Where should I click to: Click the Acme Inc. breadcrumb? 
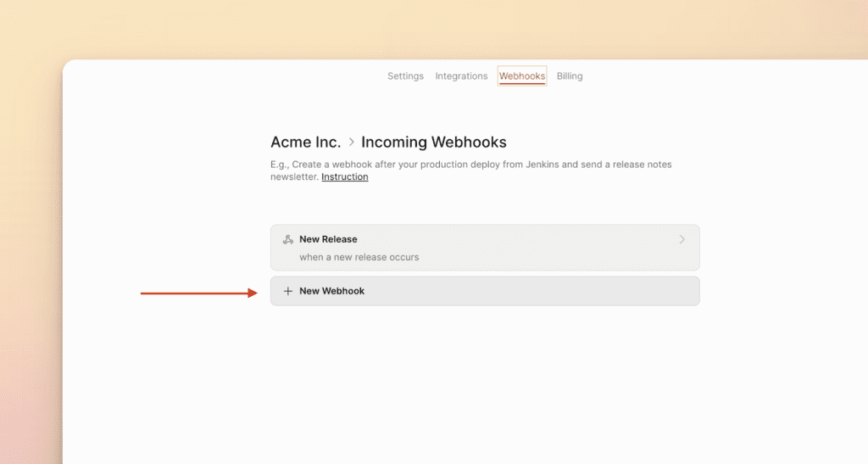click(x=305, y=143)
